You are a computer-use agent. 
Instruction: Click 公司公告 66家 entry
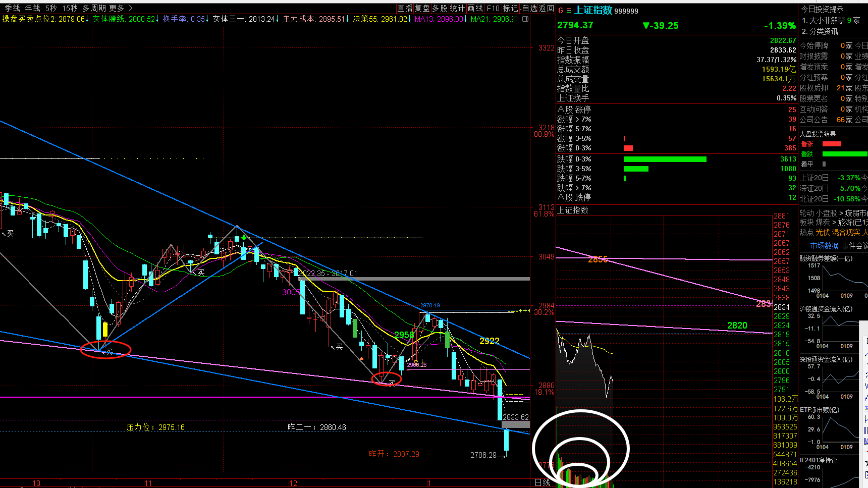tap(826, 120)
